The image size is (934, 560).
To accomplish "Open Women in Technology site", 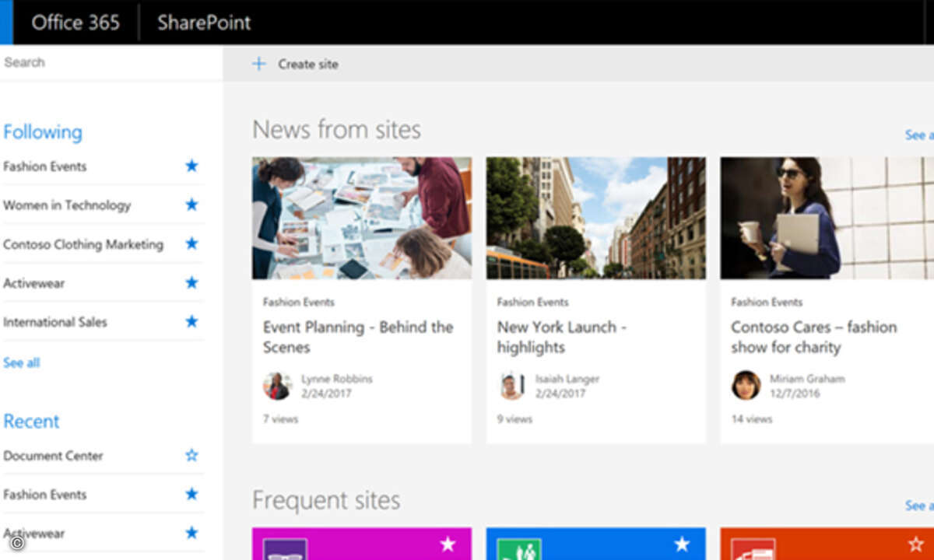I will tap(67, 205).
